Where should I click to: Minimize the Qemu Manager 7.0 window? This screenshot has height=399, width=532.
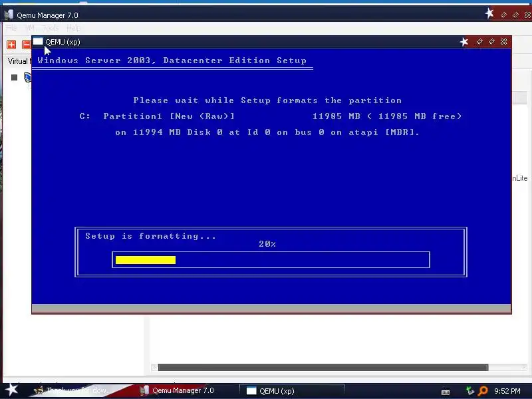(503, 15)
